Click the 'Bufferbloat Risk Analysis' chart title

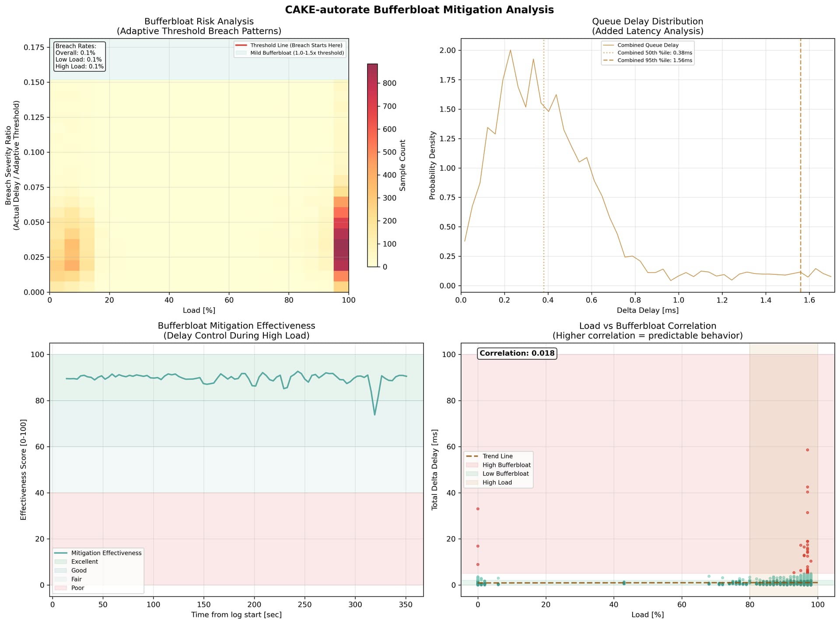[199, 21]
